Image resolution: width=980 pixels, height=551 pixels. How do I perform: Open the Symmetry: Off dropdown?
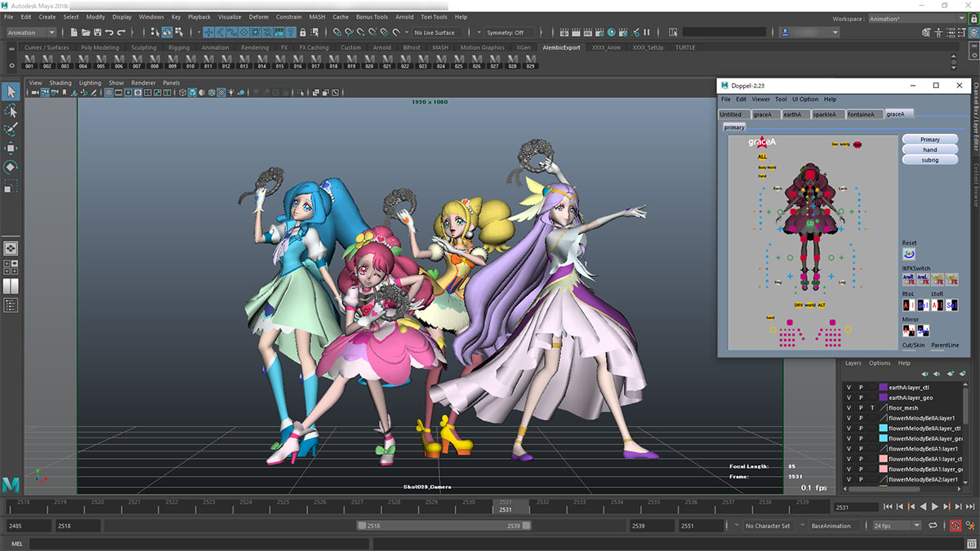[508, 33]
